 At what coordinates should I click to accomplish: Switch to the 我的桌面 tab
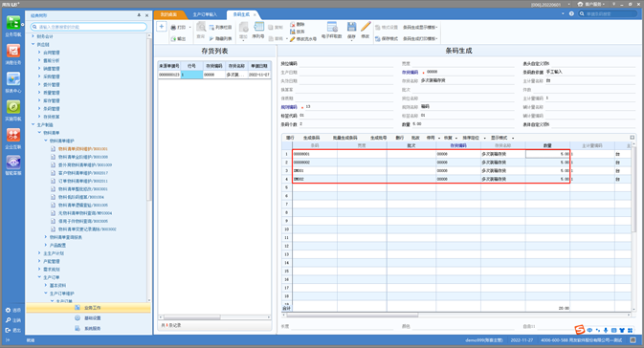[168, 14]
